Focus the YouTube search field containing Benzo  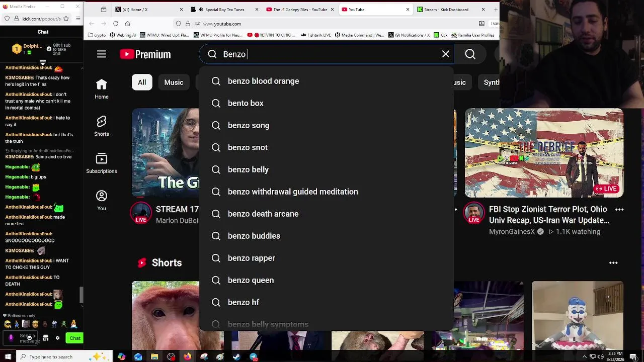point(327,54)
